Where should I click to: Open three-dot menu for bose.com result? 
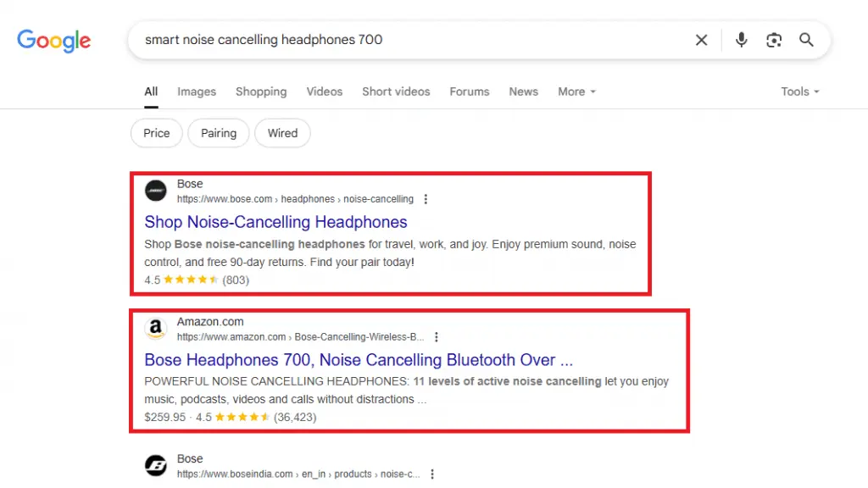click(426, 199)
